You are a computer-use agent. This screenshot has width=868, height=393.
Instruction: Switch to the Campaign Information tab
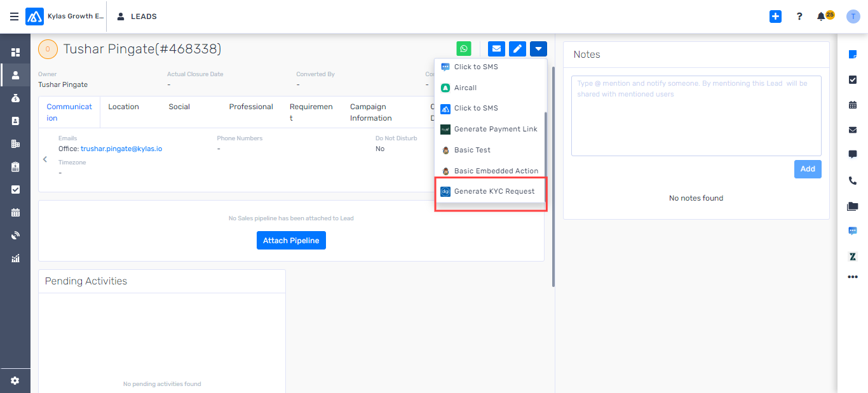pos(370,112)
